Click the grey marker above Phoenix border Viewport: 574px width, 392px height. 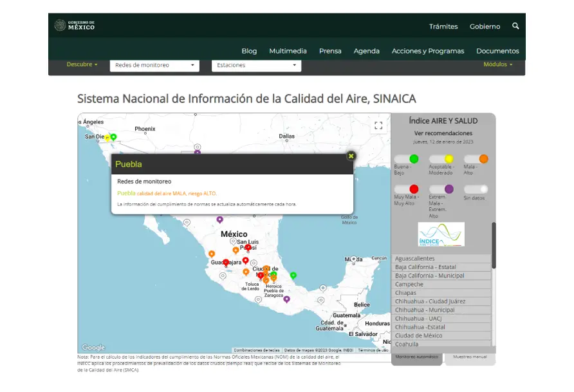[x=198, y=147]
